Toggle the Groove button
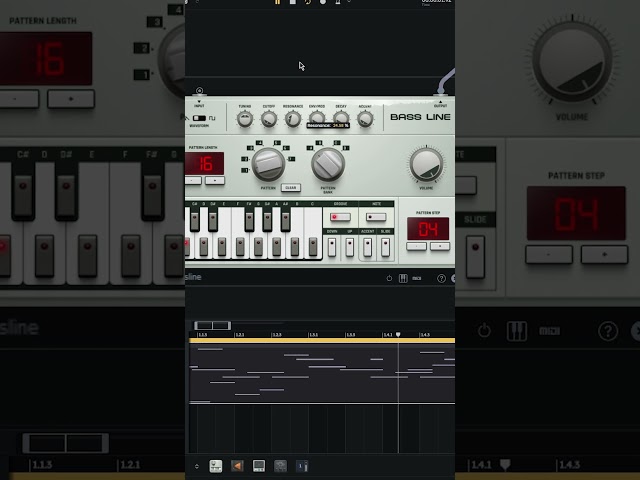Viewport: 640px width, 480px height. [340, 217]
